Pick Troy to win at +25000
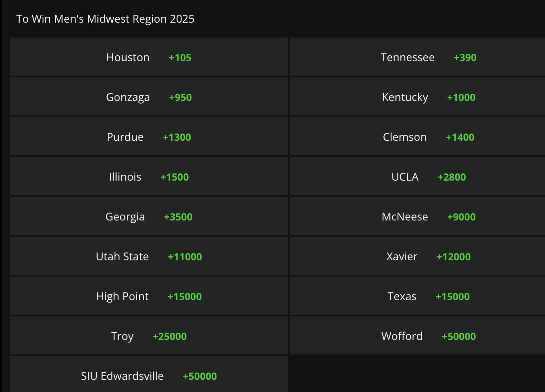This screenshot has height=392, width=545. [149, 336]
